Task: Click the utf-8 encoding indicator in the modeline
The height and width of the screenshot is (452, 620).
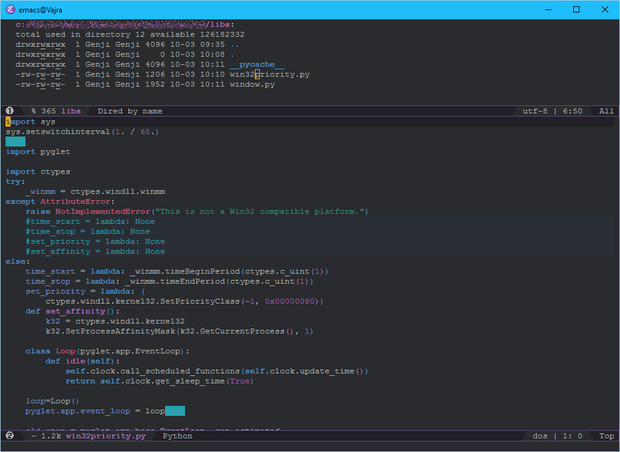Action: click(x=535, y=111)
